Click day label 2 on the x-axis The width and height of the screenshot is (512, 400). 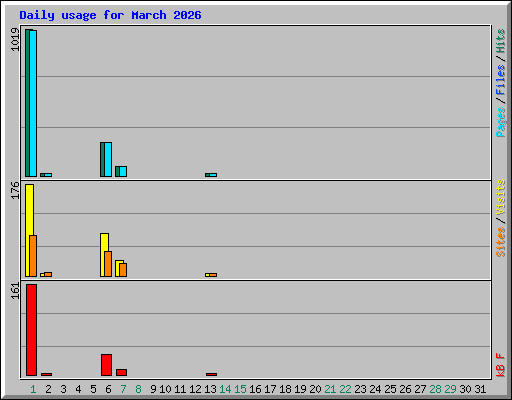48,389
